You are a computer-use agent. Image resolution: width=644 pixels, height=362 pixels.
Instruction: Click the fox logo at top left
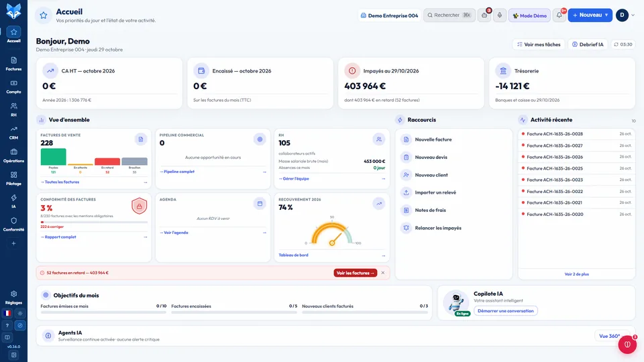tap(13, 11)
